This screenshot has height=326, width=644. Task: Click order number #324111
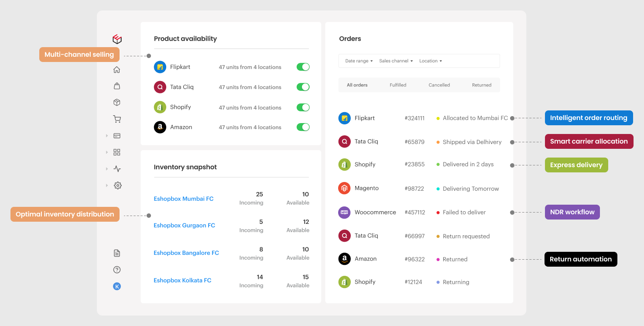point(414,118)
